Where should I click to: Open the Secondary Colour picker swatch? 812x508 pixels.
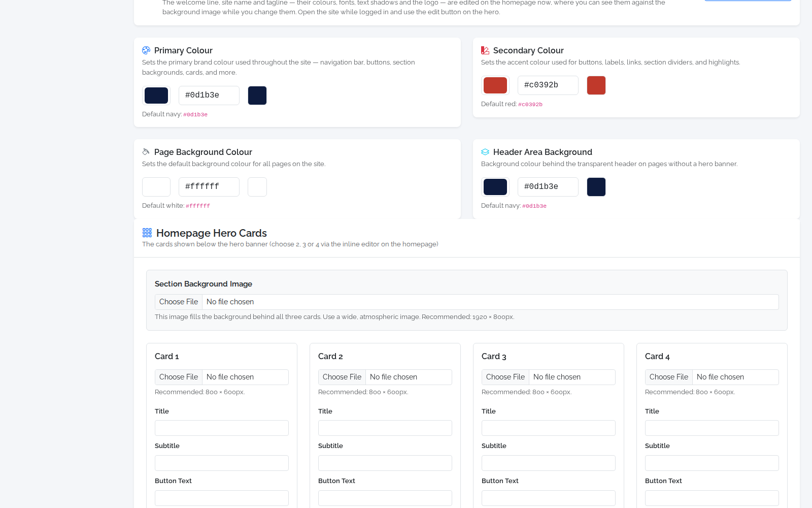[495, 85]
